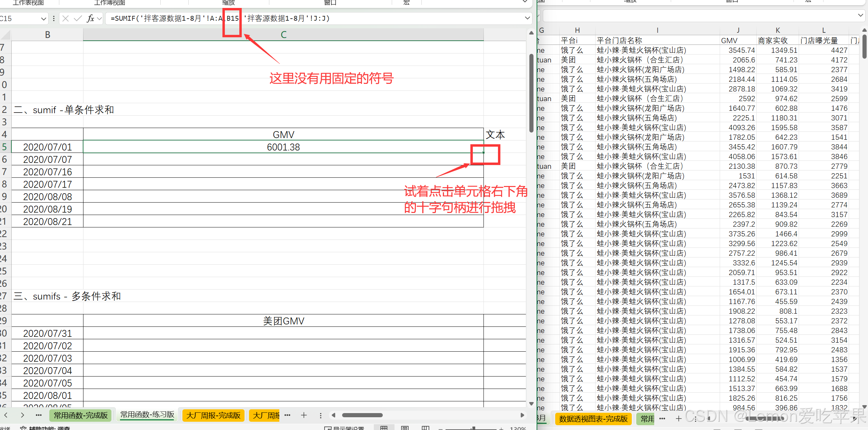Image resolution: width=868 pixels, height=430 pixels.
Task: Select the Select All corner triangle
Action: pos(6,35)
